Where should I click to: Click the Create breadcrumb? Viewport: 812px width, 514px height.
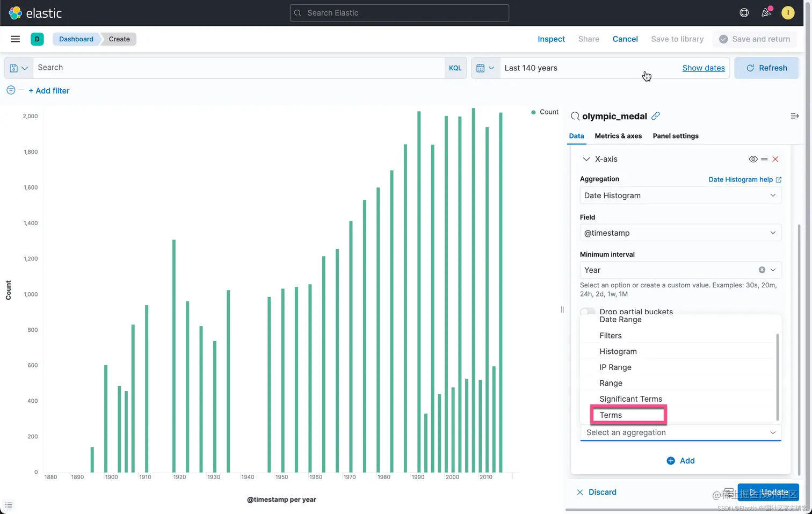119,39
